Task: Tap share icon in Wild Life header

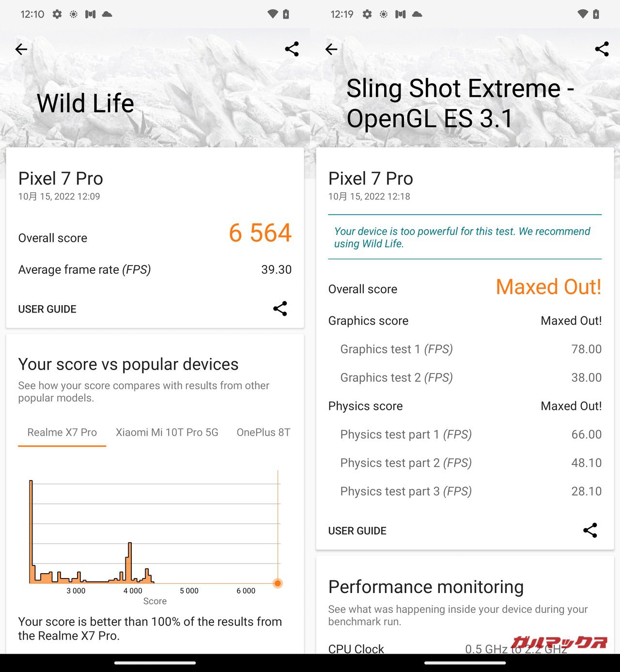Action: point(292,49)
